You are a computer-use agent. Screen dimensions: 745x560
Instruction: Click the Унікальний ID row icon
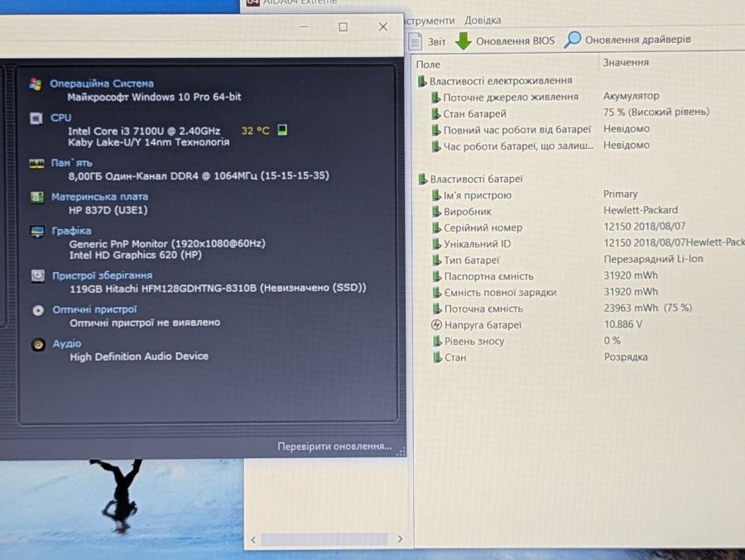tap(436, 244)
